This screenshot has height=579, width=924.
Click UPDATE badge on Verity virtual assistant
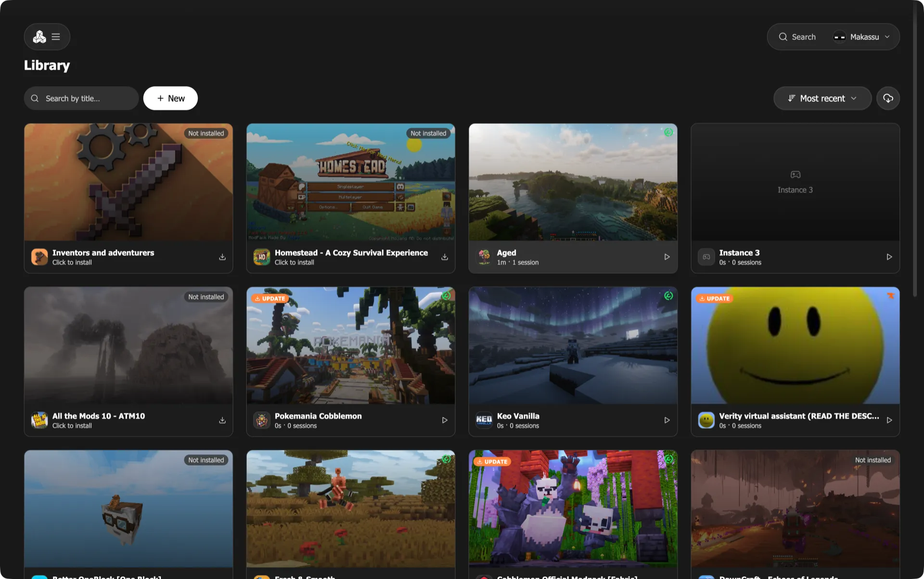715,299
